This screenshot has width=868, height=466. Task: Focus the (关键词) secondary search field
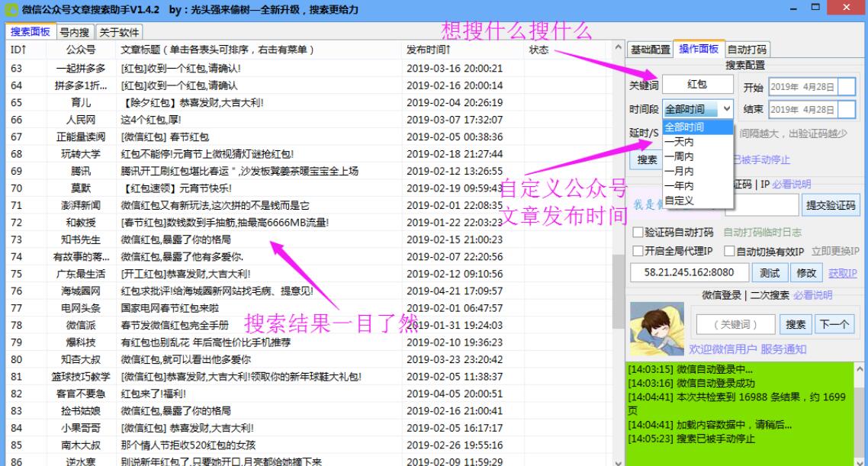[x=735, y=324]
